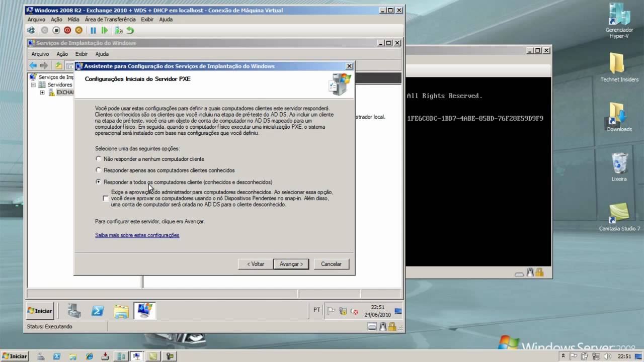
Task: Click the Server Manager icon on host taskbar
Action: (x=41, y=356)
